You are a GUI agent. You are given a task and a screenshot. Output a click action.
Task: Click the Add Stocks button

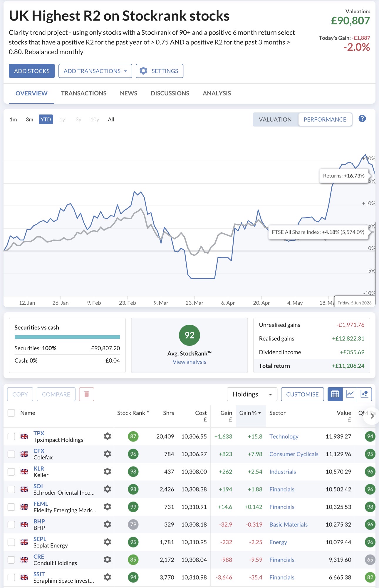pos(32,71)
